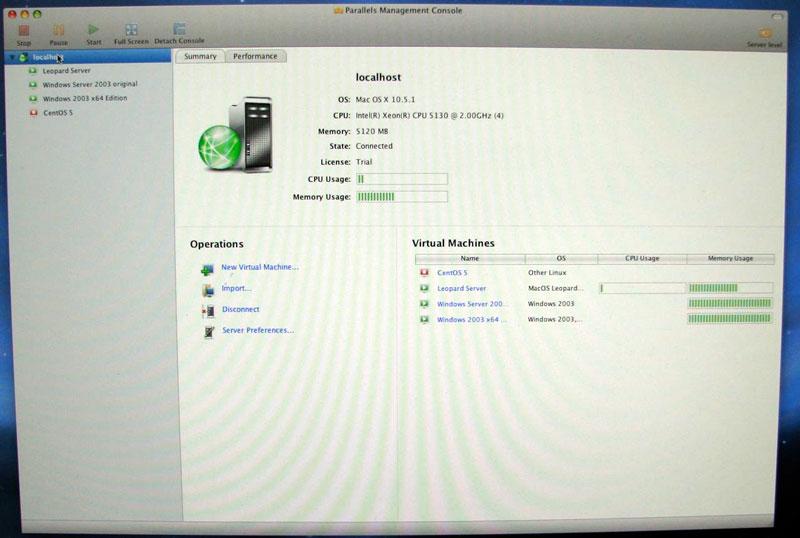
Task: Open CentOS 5 in the Virtual Machines table
Action: coord(452,273)
